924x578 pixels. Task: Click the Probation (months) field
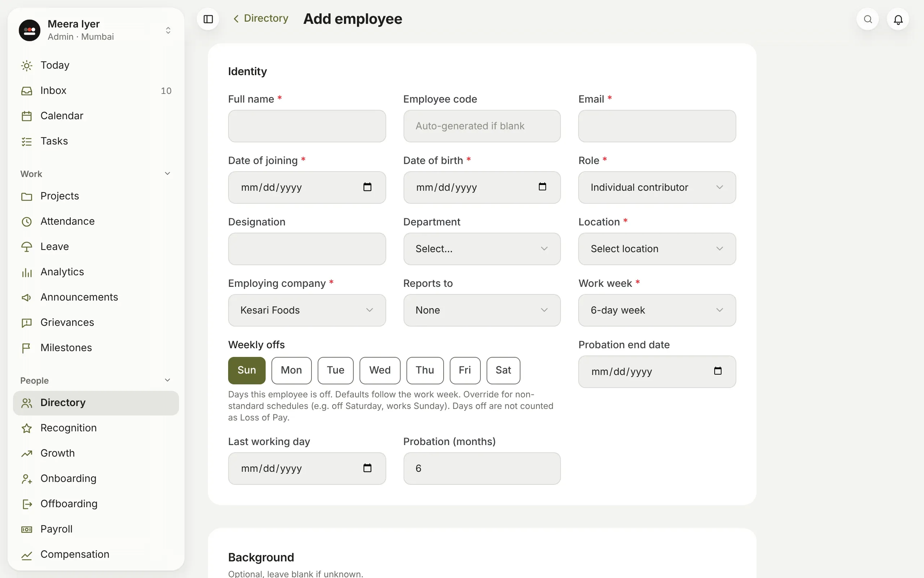[482, 469]
